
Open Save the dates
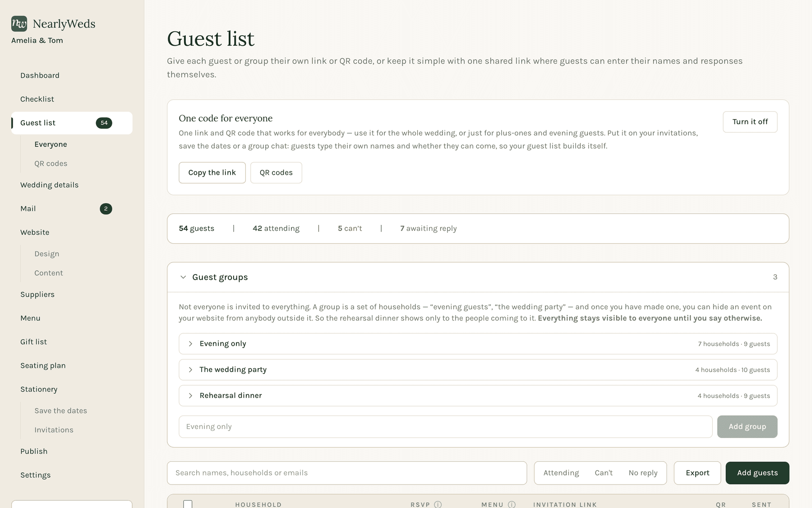tap(60, 410)
